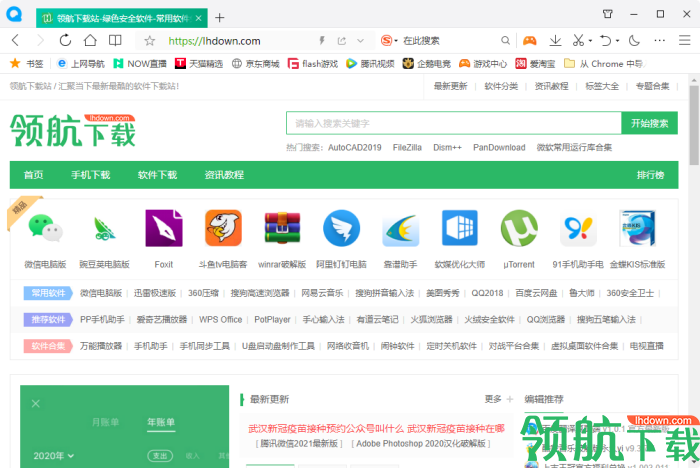
Task: Expand the screenshot tool dropdown arrow
Action: (x=590, y=41)
